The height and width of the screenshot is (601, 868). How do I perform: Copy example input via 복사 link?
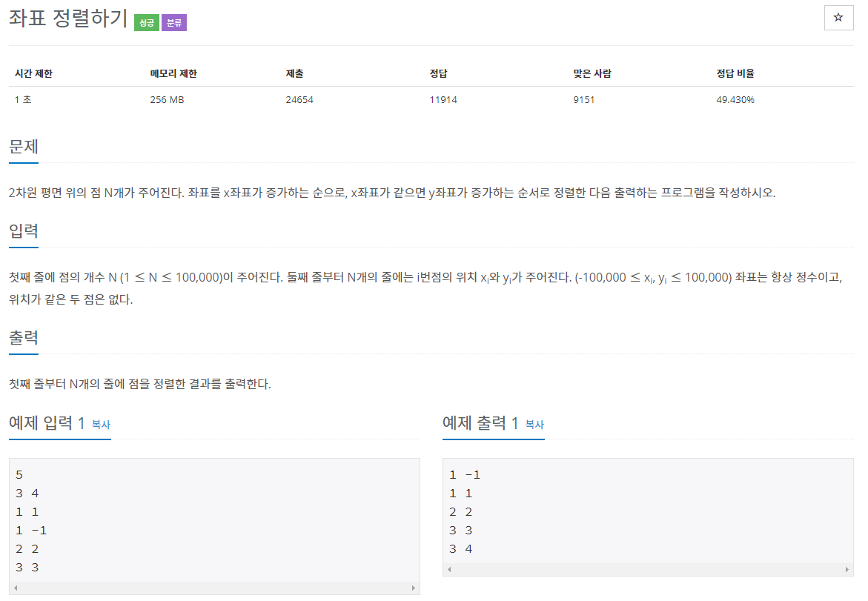[x=101, y=425]
